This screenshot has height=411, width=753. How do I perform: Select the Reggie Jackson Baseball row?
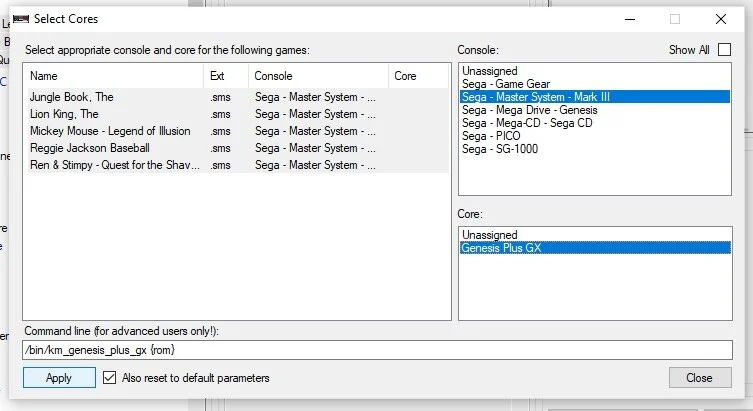238,148
